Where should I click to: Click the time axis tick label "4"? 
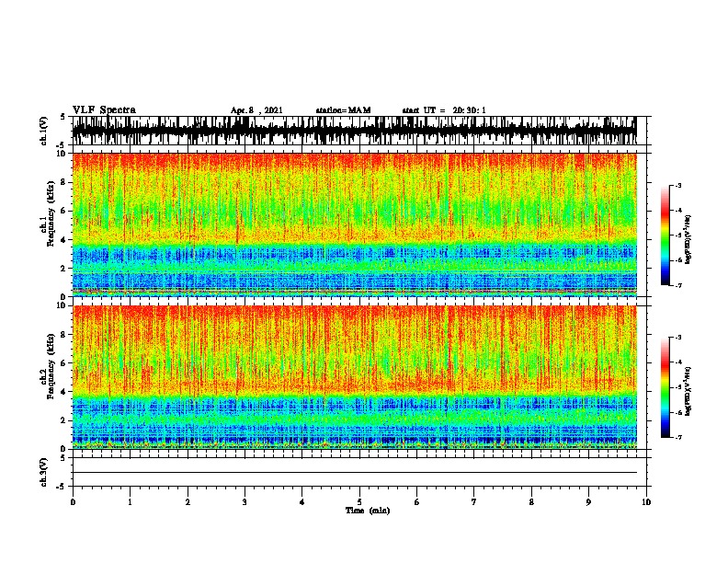click(302, 502)
